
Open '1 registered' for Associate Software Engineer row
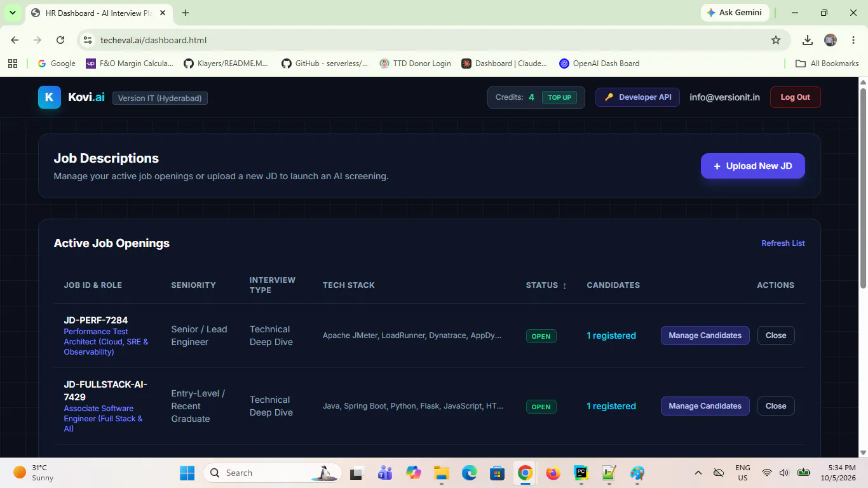tap(611, 406)
